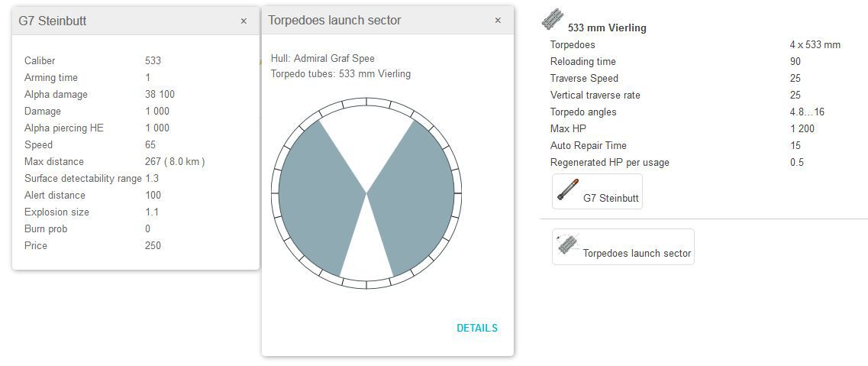Click the Price value 250
Viewport: 868px width, 366px height.
point(153,246)
